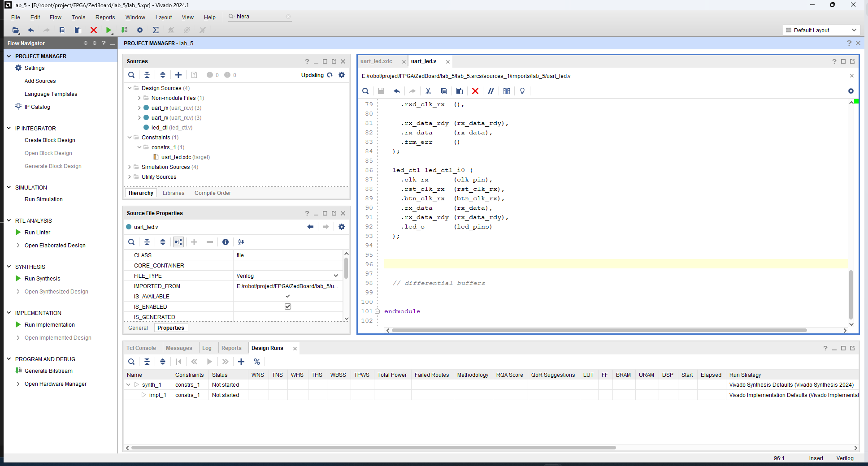Toggle tree view button in Source File Properties

coord(178,242)
